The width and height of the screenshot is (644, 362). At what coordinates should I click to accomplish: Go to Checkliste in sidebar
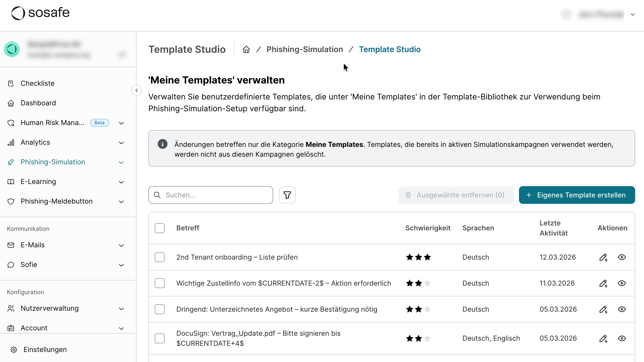(x=37, y=83)
